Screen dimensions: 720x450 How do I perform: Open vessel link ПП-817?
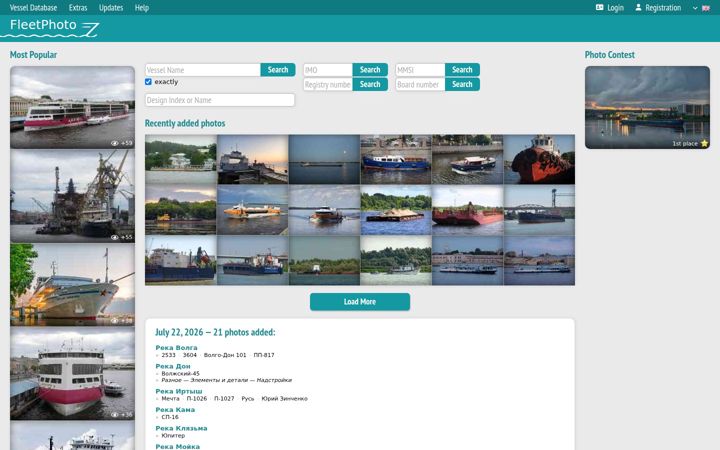tap(264, 355)
